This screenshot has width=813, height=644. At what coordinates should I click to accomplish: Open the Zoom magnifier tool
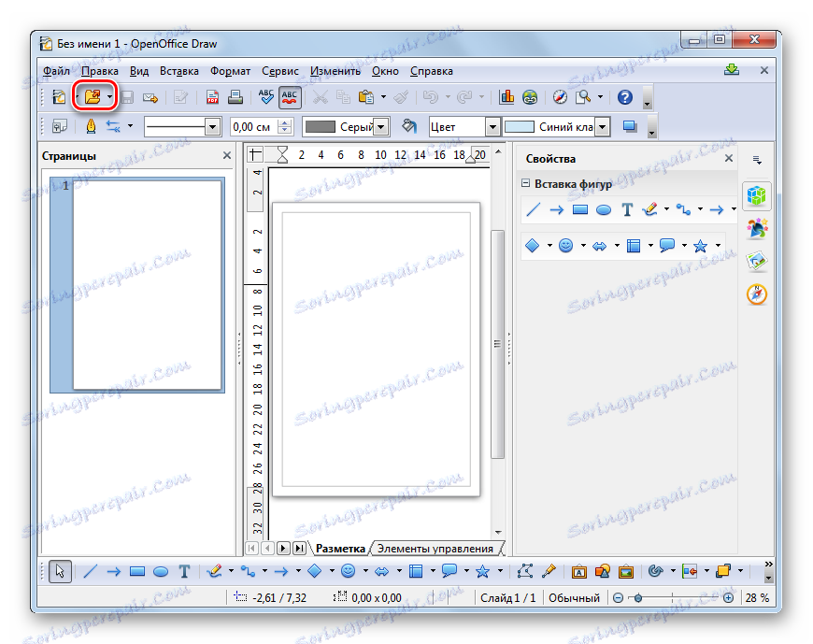point(583,97)
